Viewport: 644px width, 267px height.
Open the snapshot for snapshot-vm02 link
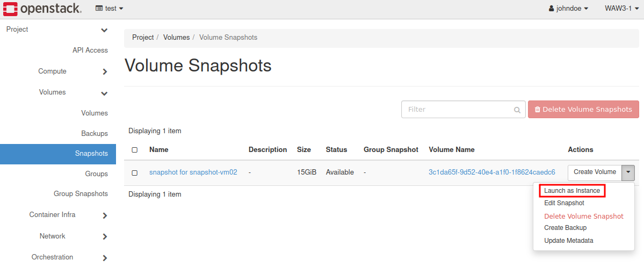tap(193, 172)
